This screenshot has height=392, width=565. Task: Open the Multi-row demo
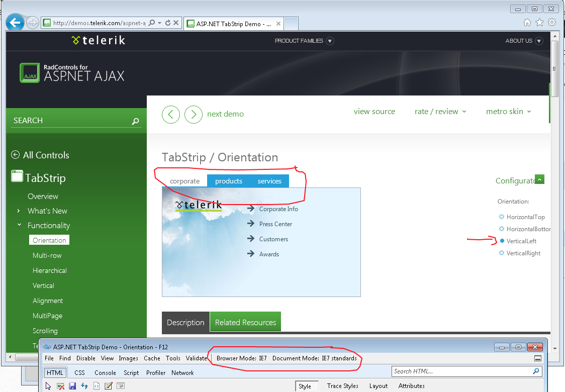click(x=47, y=255)
